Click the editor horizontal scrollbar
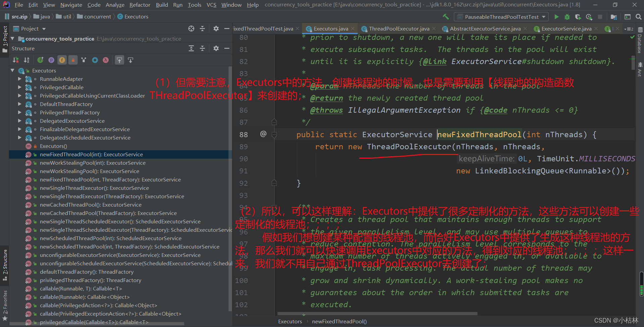 (x=378, y=314)
